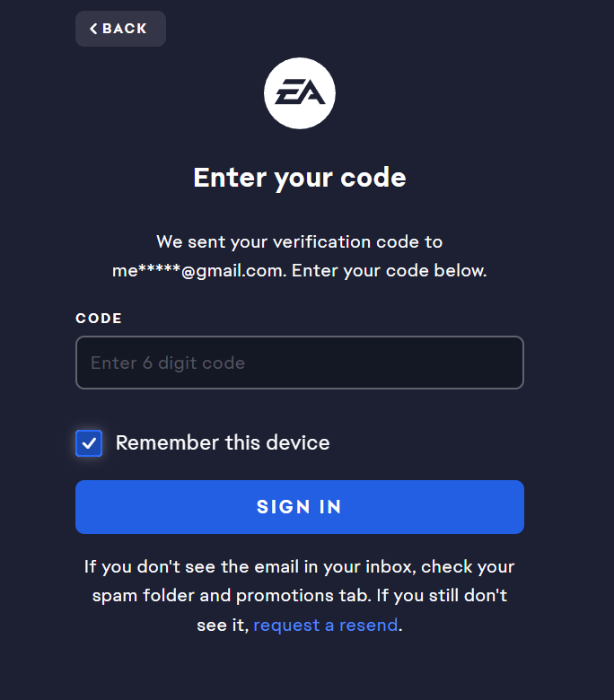Go back using the BACK button
The image size is (614, 700).
coord(120,29)
